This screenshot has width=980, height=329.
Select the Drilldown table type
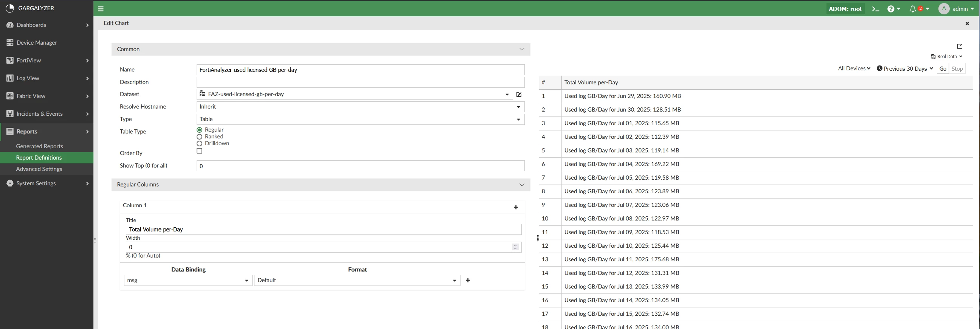point(199,143)
